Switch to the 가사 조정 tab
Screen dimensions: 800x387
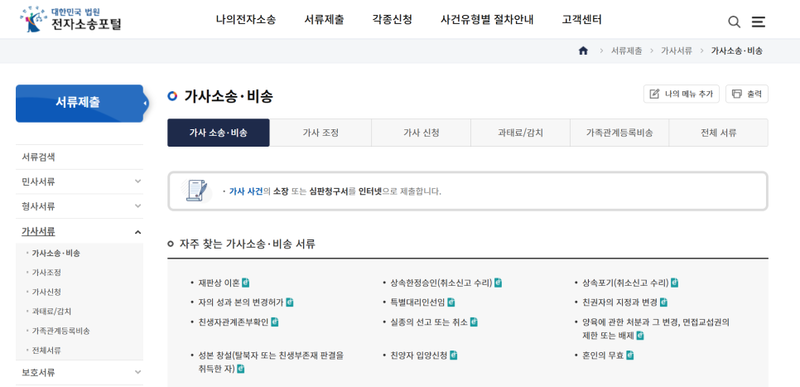coord(320,133)
